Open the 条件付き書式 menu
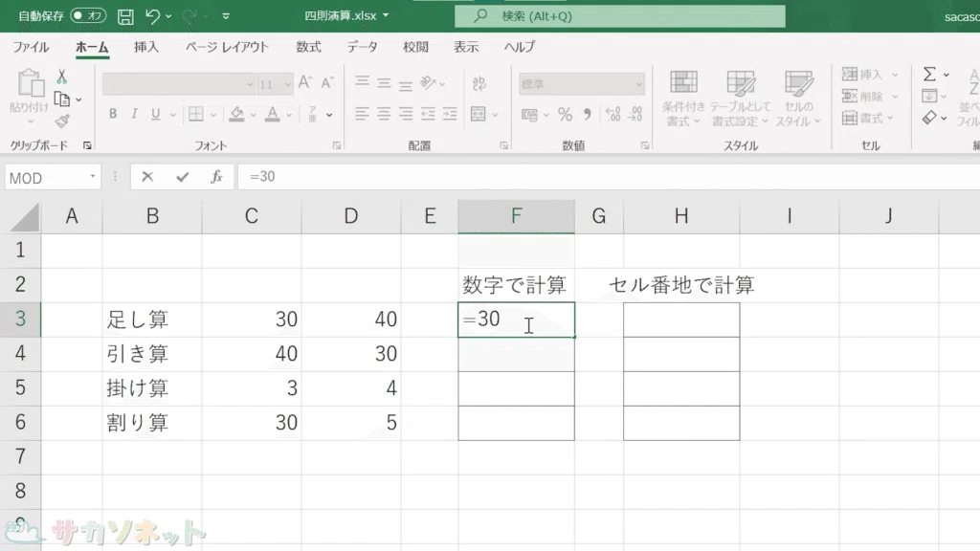The width and height of the screenshot is (980, 551). coord(683,99)
